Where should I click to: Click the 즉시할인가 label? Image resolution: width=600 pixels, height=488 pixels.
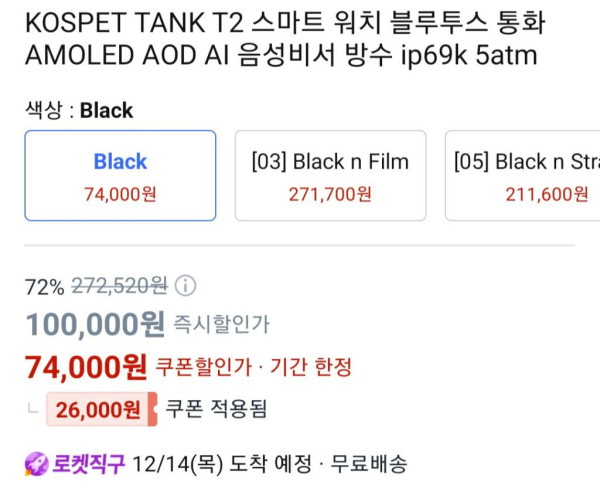coord(222,324)
